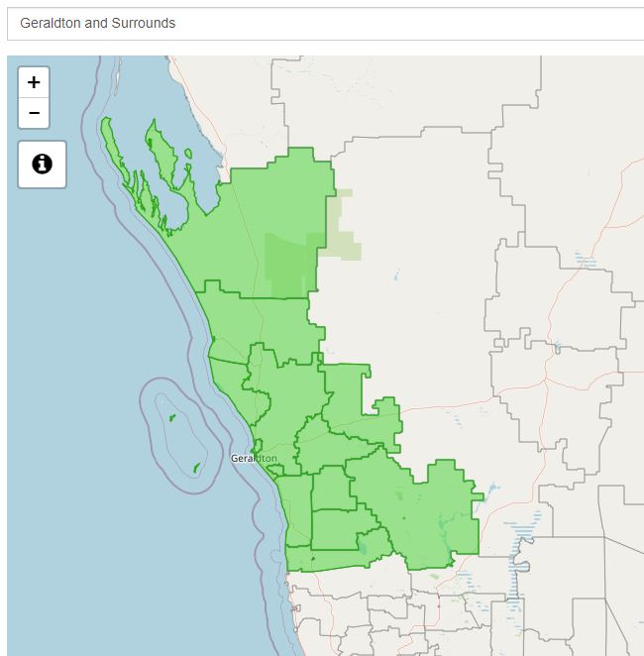Zoom in on the map
This screenshot has height=656, width=644.
click(34, 82)
